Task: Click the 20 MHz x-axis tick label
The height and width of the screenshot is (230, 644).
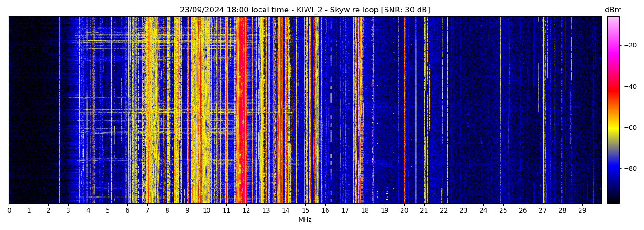Action: pyautogui.click(x=404, y=211)
